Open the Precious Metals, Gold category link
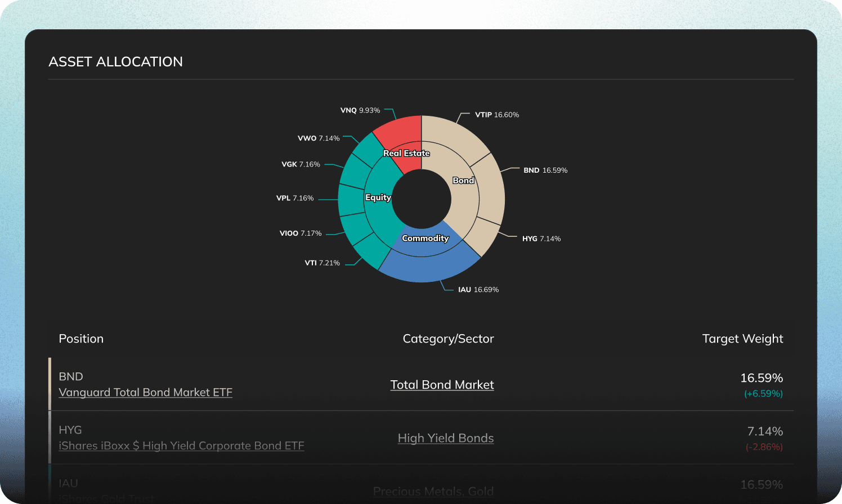Viewport: 842px width, 504px height. (x=433, y=491)
